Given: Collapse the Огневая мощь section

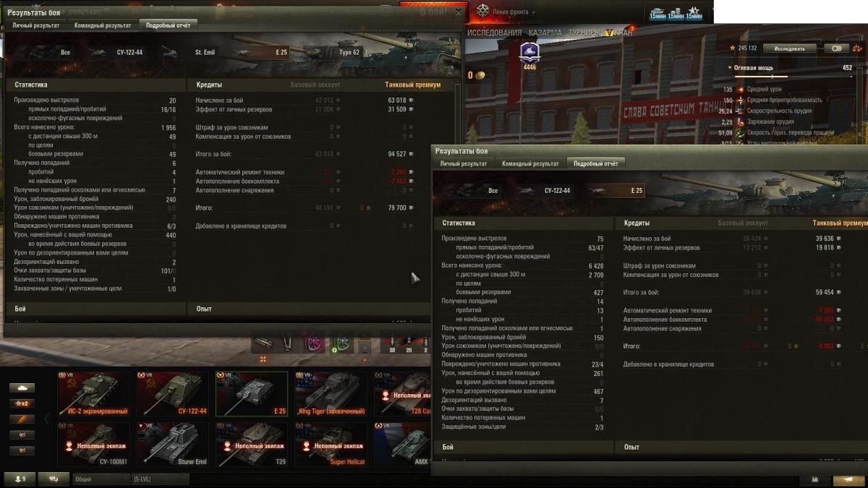Looking at the screenshot, I should [730, 68].
